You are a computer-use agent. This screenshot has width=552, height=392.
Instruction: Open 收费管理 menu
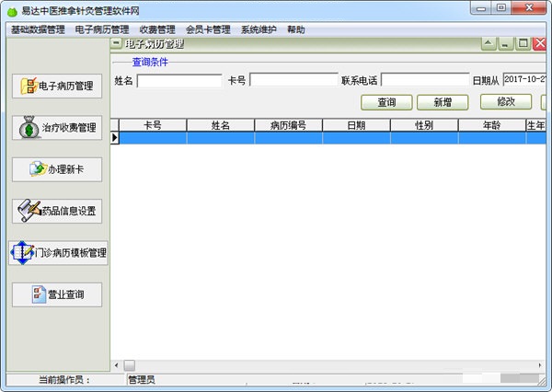click(157, 29)
